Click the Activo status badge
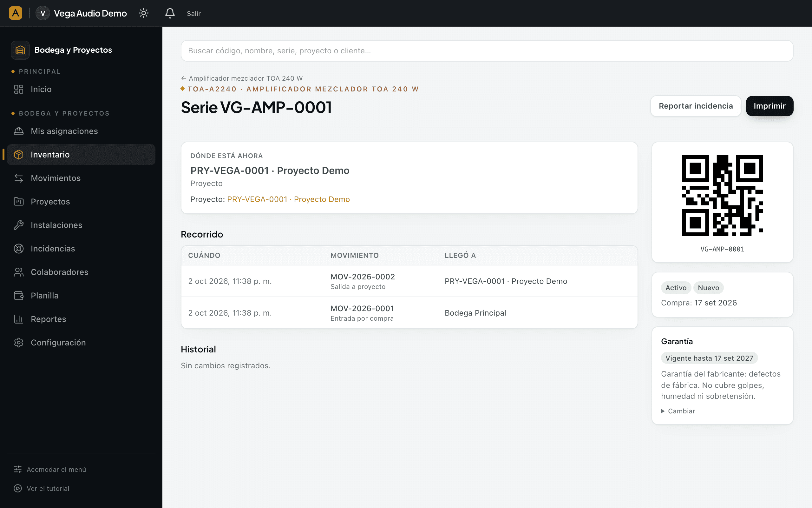This screenshot has height=508, width=812. pyautogui.click(x=676, y=288)
